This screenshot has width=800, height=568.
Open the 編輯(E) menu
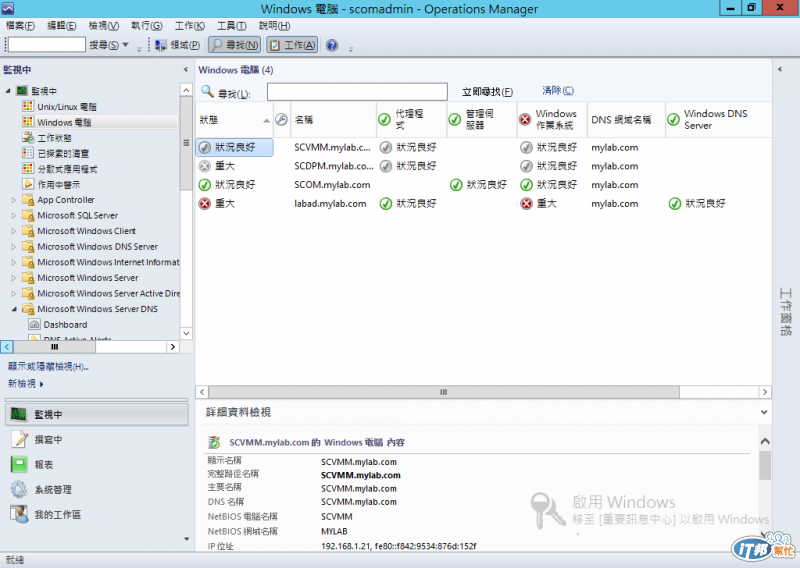(62, 26)
